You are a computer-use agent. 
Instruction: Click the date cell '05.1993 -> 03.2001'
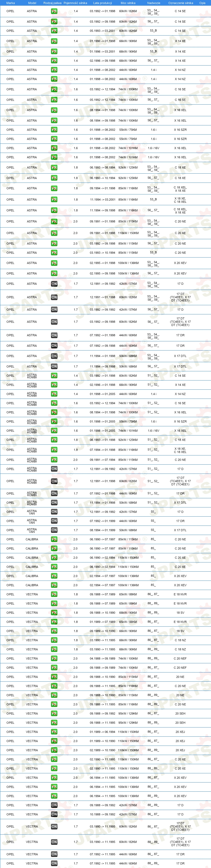tap(103, 31)
